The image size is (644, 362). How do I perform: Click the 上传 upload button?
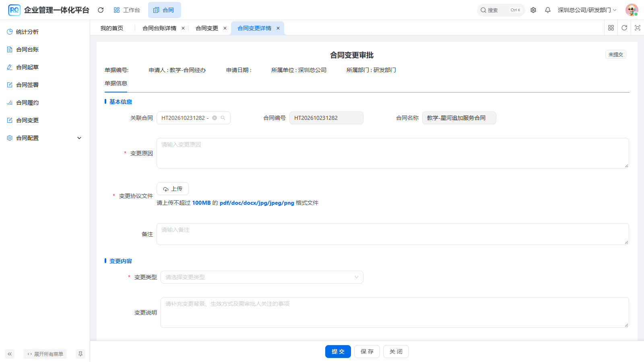(173, 189)
